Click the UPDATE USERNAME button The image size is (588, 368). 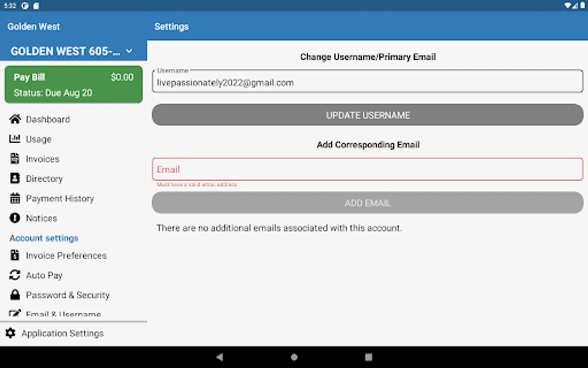click(x=367, y=115)
